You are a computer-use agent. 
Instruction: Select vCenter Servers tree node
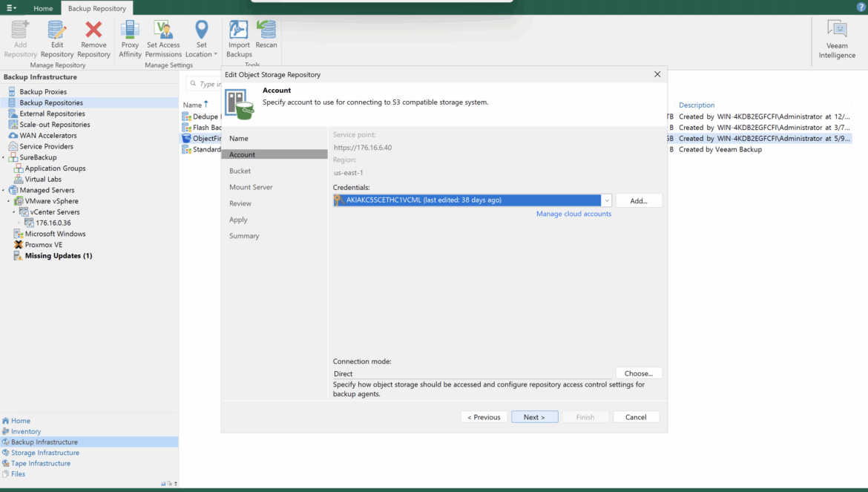pos(55,212)
